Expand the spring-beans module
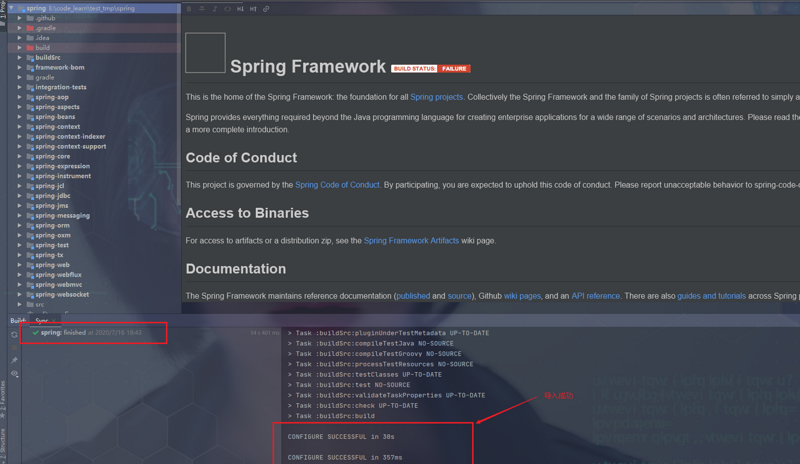800x464 pixels. (20, 117)
